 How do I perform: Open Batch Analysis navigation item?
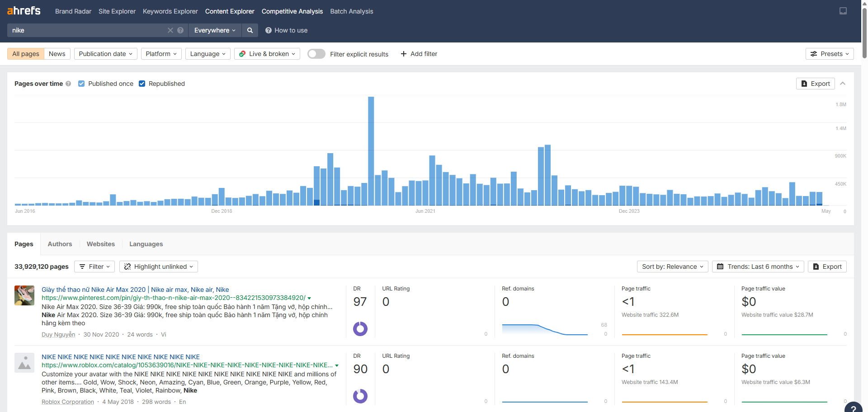click(352, 11)
